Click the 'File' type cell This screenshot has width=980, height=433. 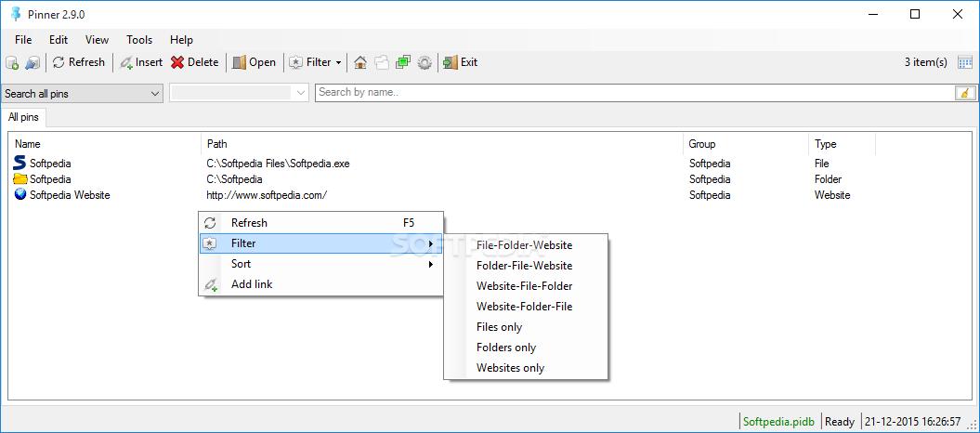point(822,164)
